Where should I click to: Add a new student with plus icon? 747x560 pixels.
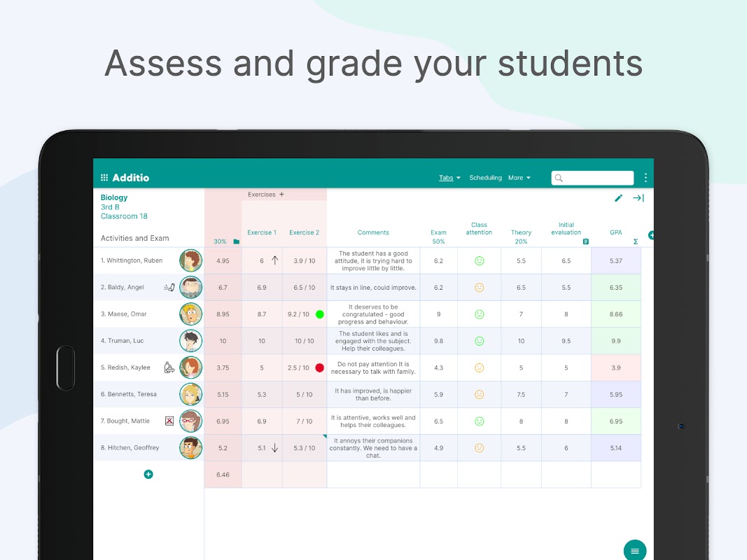click(148, 475)
